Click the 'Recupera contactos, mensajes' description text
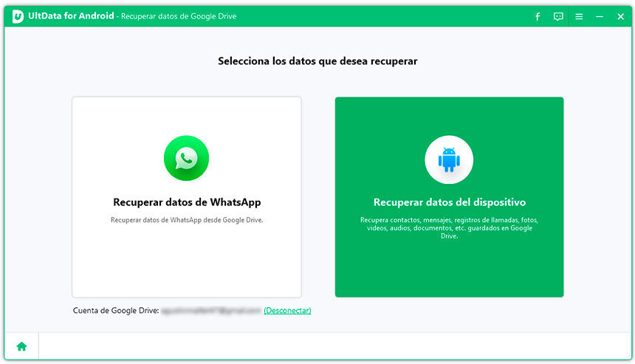The image size is (635, 364). coord(449,228)
